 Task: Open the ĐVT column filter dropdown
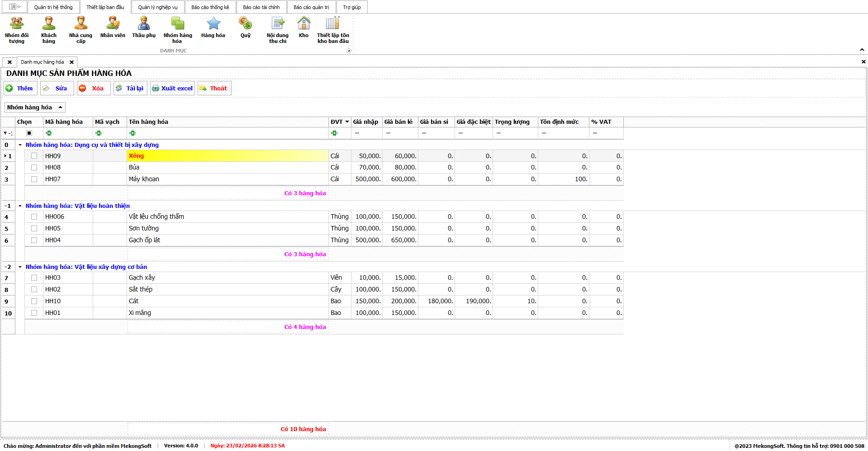coord(347,122)
